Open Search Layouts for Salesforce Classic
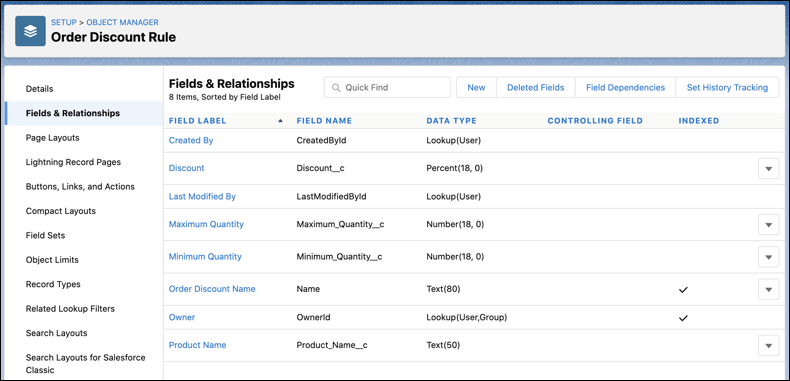Viewport: 790px width, 381px height. coord(86,363)
